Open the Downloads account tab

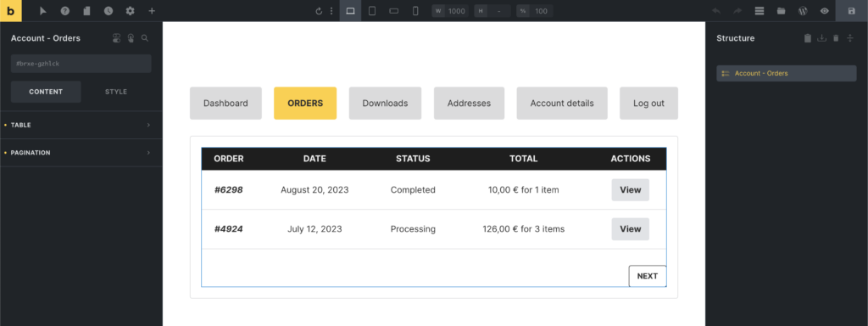click(x=386, y=103)
